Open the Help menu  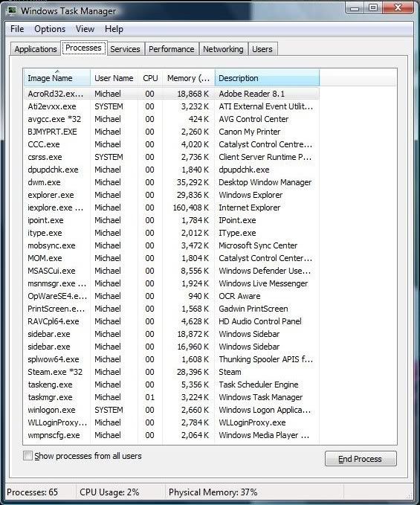pyautogui.click(x=114, y=29)
